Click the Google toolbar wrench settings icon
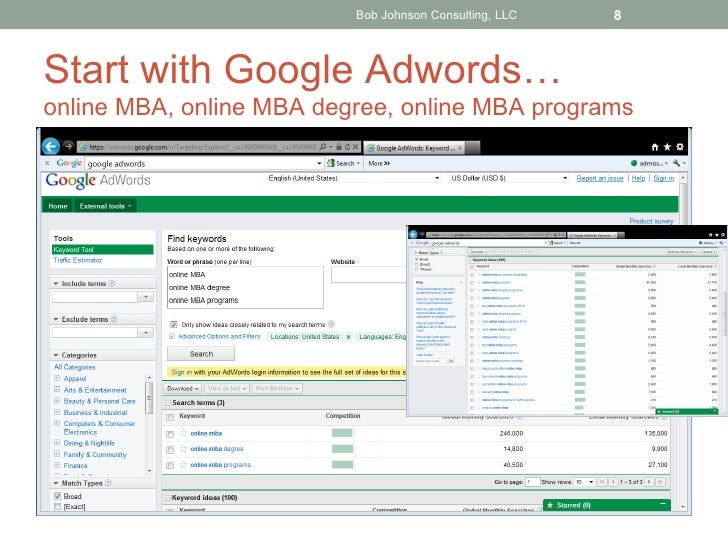728x546 pixels. (676, 163)
